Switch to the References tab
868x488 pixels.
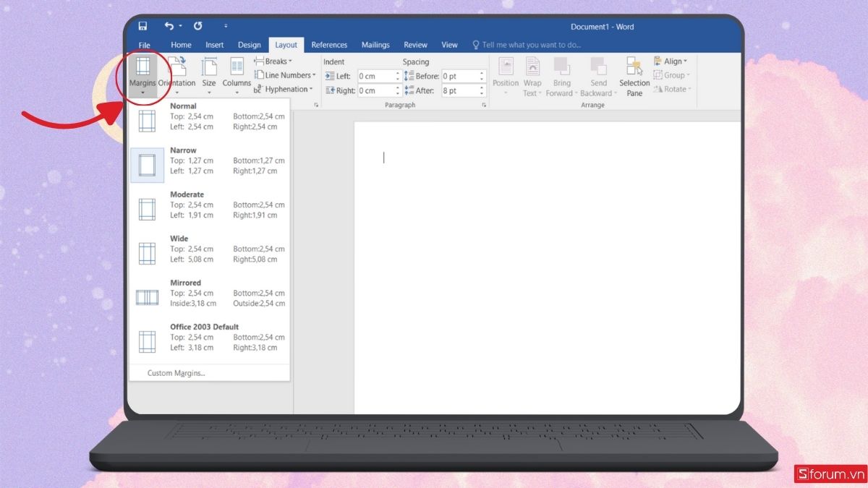[329, 45]
